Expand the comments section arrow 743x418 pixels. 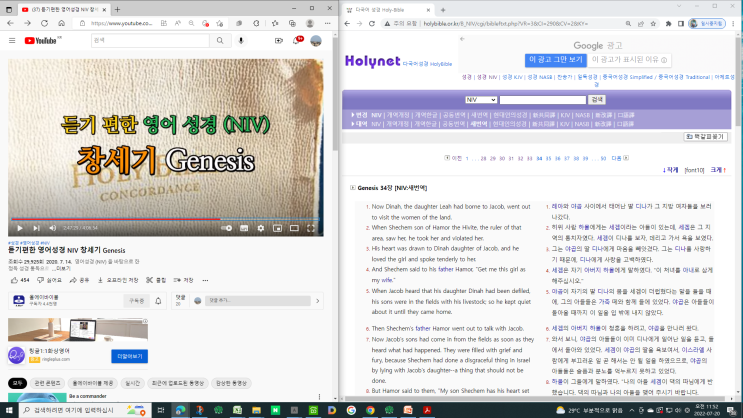[317, 301]
